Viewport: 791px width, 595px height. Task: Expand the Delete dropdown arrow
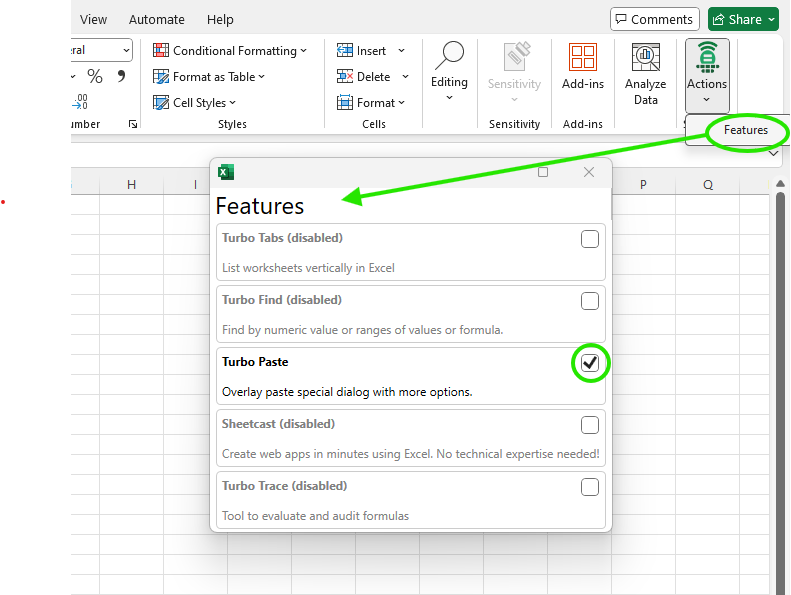[406, 77]
